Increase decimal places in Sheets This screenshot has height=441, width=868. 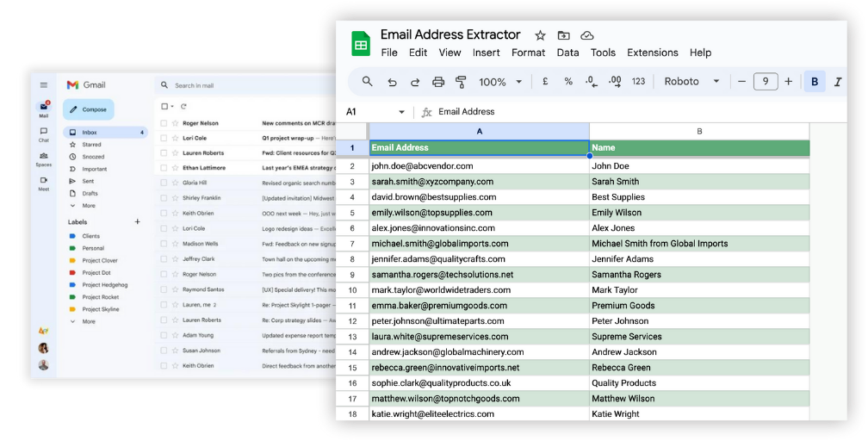pyautogui.click(x=615, y=82)
